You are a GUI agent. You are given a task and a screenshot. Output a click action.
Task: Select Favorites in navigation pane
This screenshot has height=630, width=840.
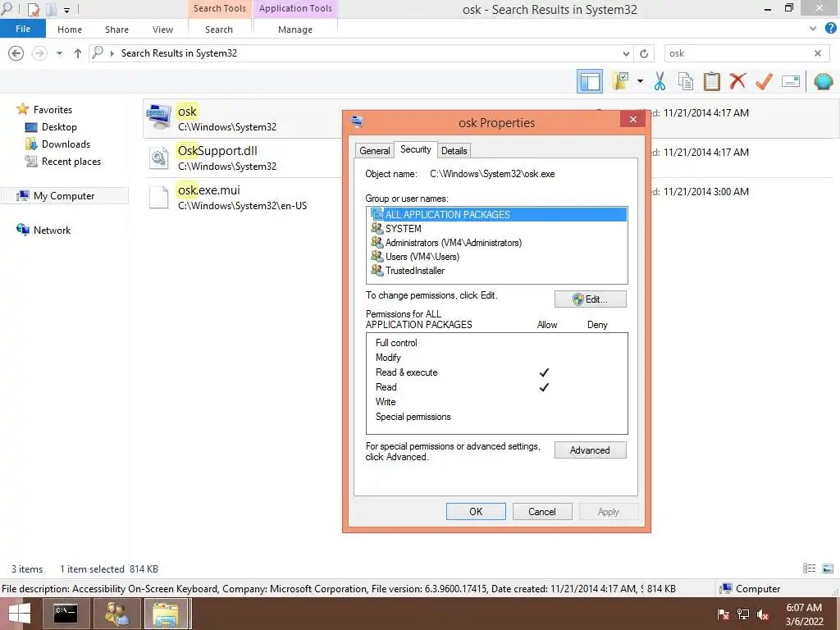[52, 109]
